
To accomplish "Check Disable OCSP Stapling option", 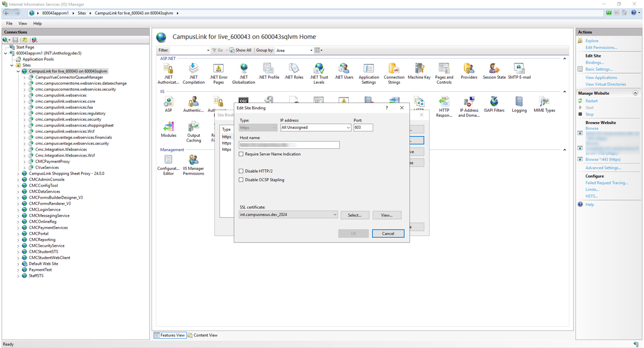I will pos(241,180).
